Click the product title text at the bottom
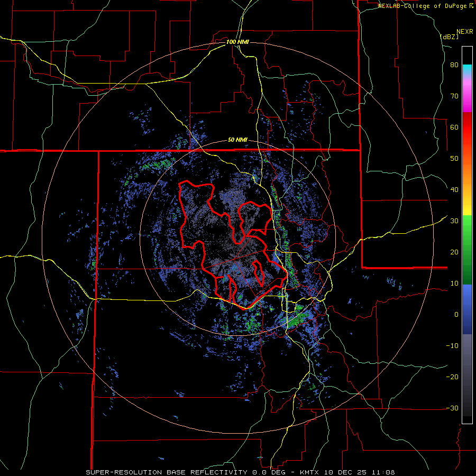 (x=241, y=472)
